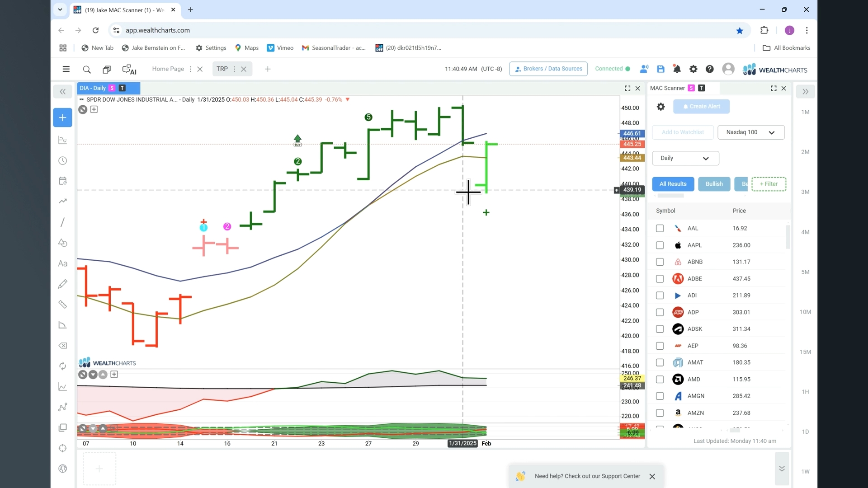Open the hamburger main menu

click(x=66, y=69)
